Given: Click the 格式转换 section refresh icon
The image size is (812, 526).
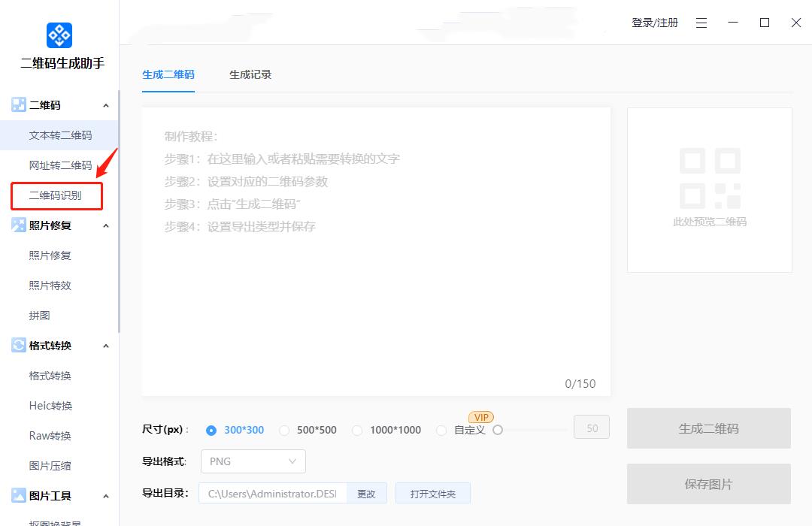Looking at the screenshot, I should tap(19, 346).
